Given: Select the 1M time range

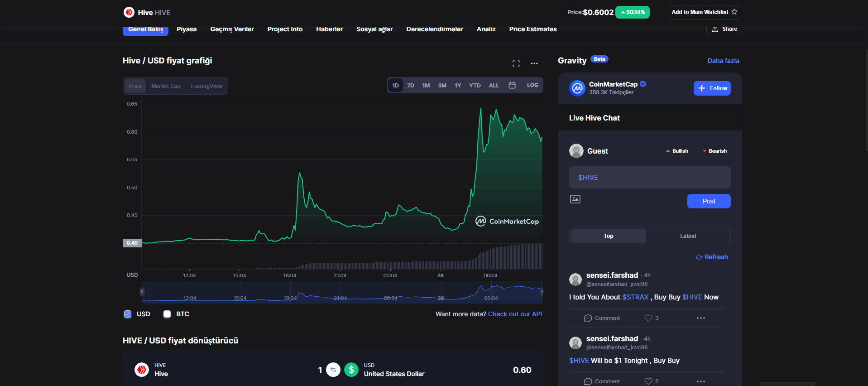Looking at the screenshot, I should click(x=426, y=85).
